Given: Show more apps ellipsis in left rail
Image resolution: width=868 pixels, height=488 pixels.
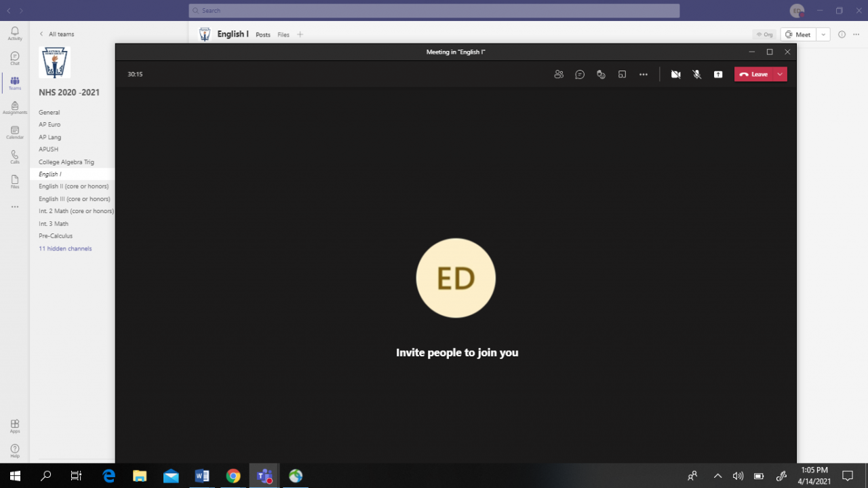Looking at the screenshot, I should tap(15, 207).
